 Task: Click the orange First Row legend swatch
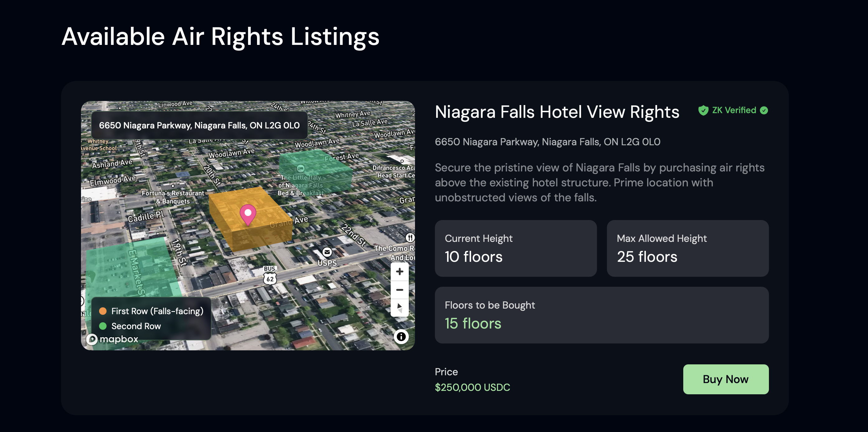[x=103, y=311]
